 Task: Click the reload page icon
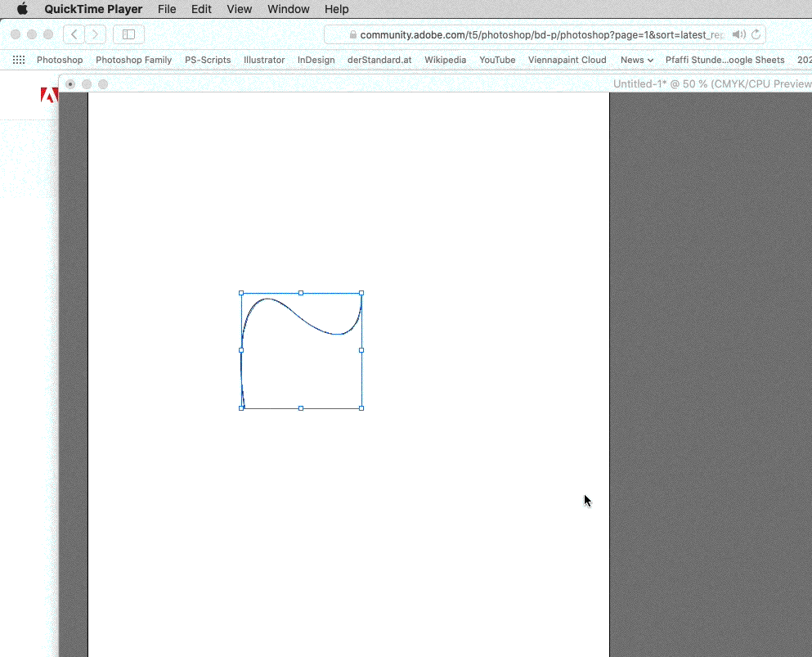[756, 34]
